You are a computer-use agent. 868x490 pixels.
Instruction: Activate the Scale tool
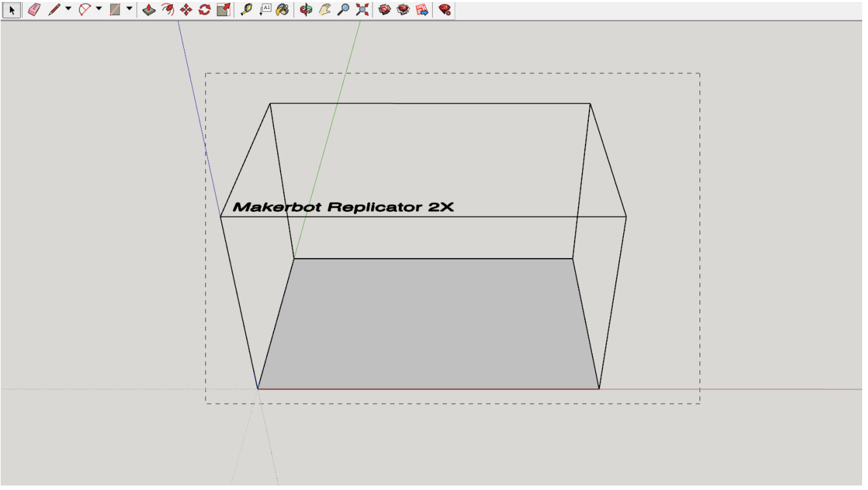223,10
